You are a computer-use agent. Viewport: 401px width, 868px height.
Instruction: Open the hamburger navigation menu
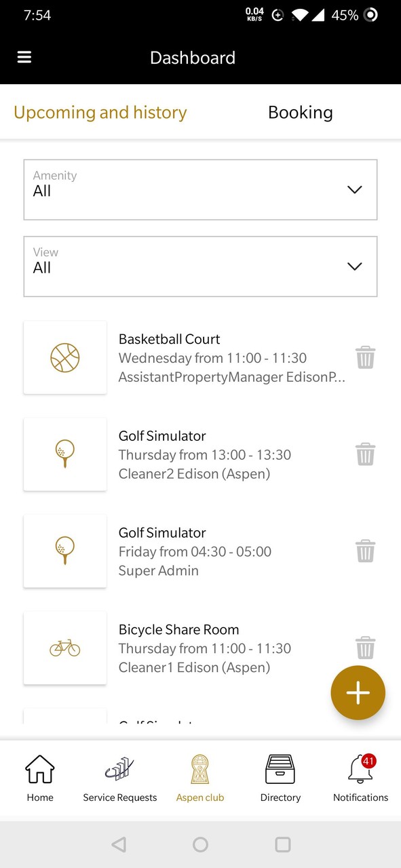24,58
